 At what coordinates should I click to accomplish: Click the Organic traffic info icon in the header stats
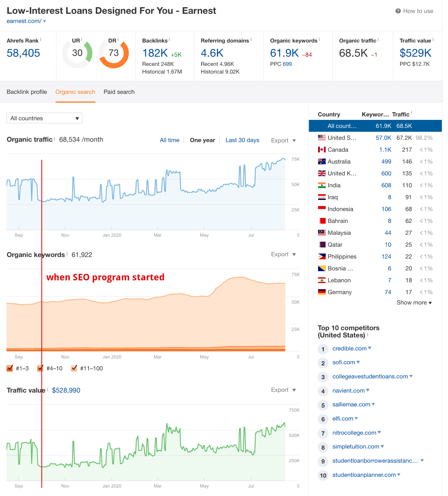[x=378, y=39]
